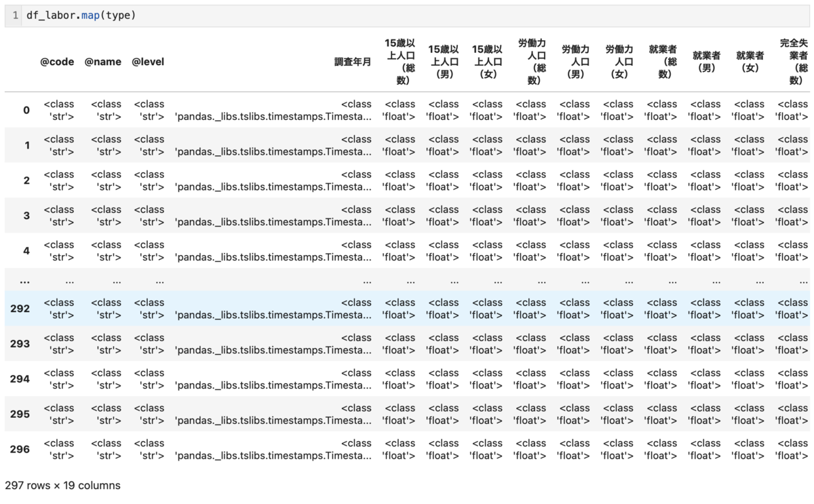Select the @level column header
The height and width of the screenshot is (504, 814).
coord(148,62)
